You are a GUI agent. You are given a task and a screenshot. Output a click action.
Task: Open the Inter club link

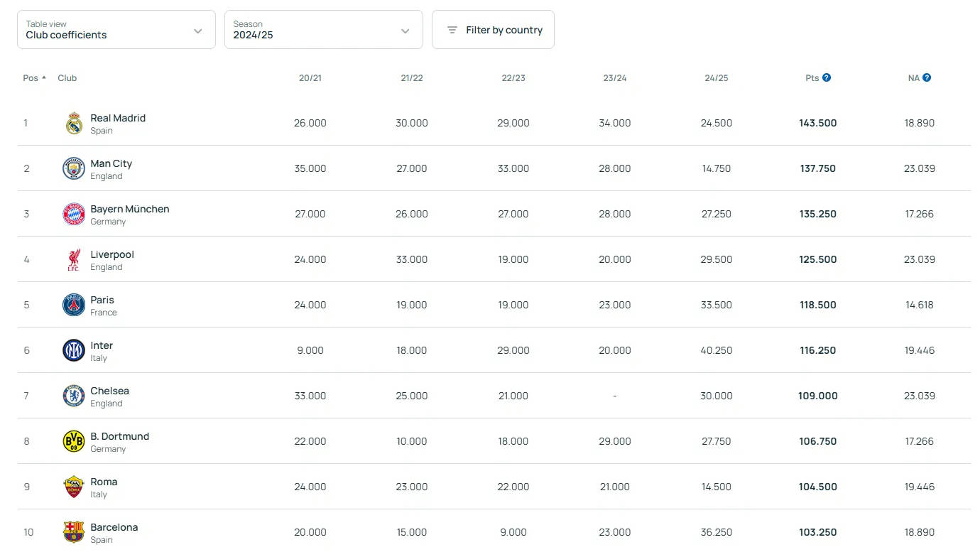pyautogui.click(x=102, y=345)
